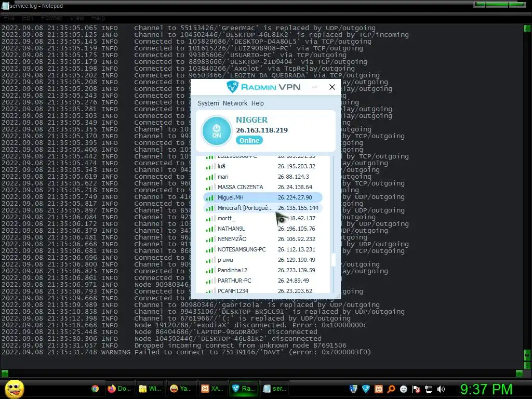The height and width of the screenshot is (399, 532).
Task: Open the Edit menu in Notepad
Action: 28,18
